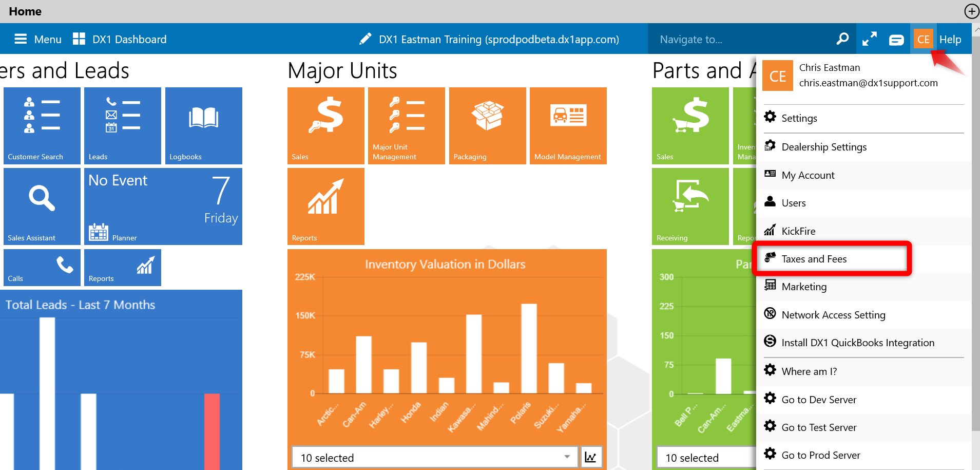
Task: Open Network Access Setting
Action: pos(863,315)
